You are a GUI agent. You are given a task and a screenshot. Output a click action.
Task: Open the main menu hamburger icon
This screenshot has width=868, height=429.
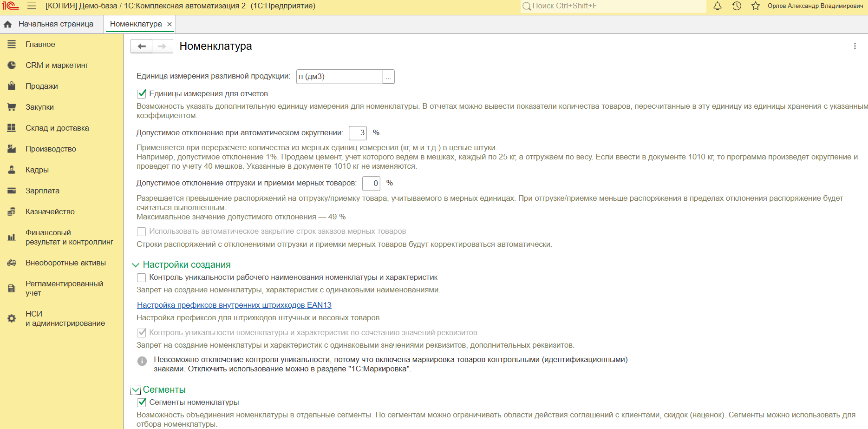click(32, 6)
